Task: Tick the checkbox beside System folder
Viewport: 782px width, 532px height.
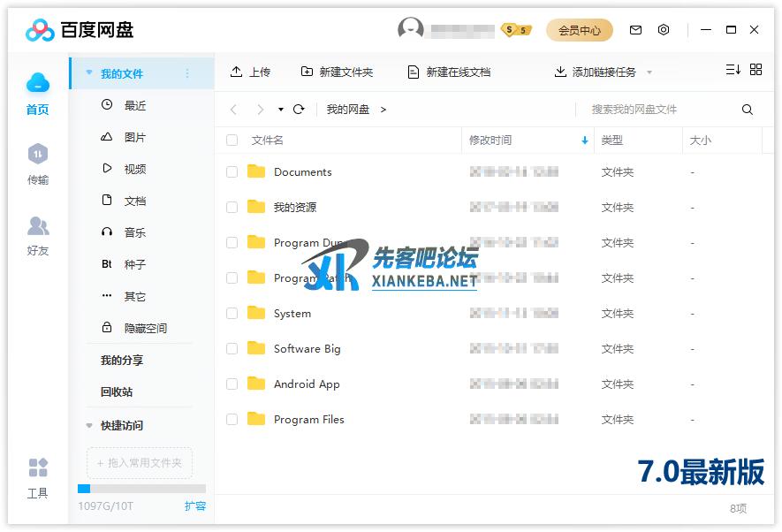Action: [x=232, y=314]
